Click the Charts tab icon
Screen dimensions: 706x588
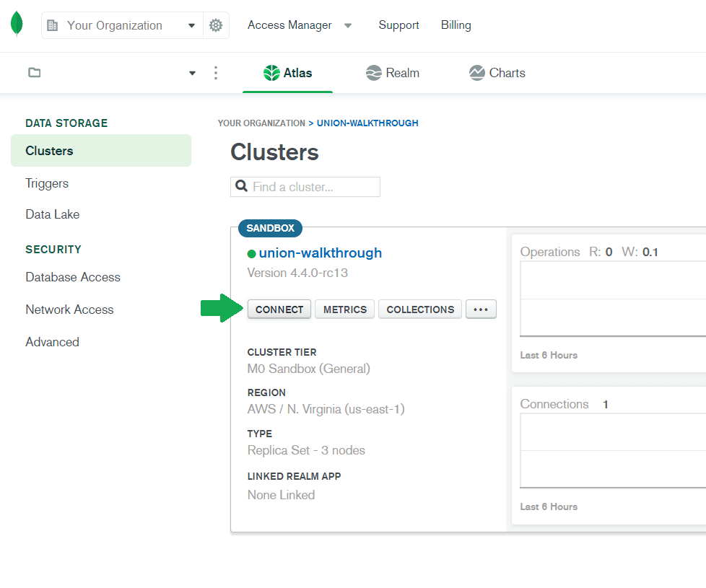click(x=476, y=72)
